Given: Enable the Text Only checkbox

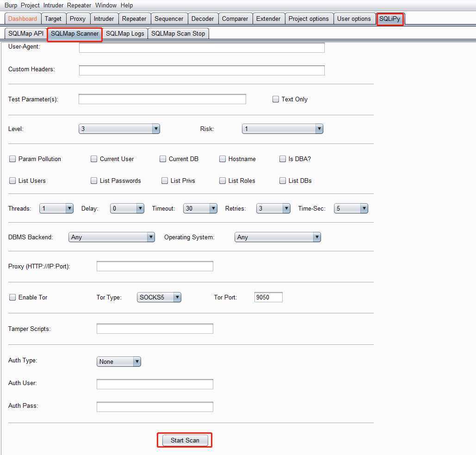Looking at the screenshot, I should click(x=276, y=99).
